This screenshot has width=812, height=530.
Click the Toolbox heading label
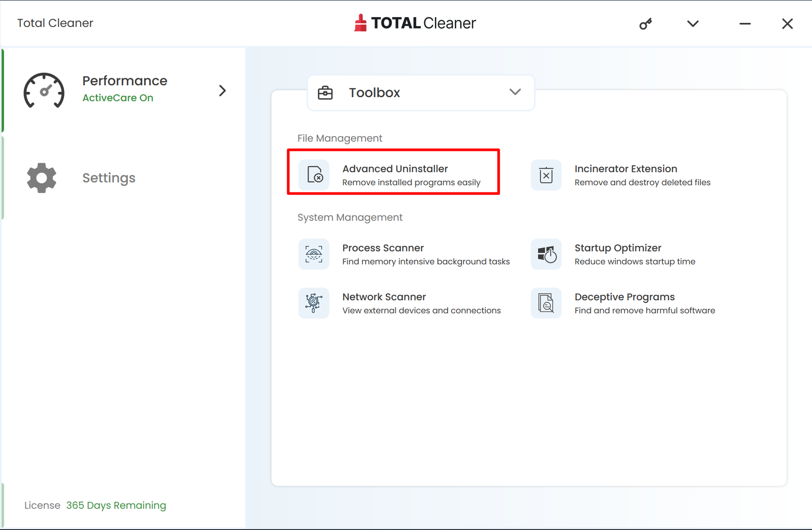(x=374, y=93)
